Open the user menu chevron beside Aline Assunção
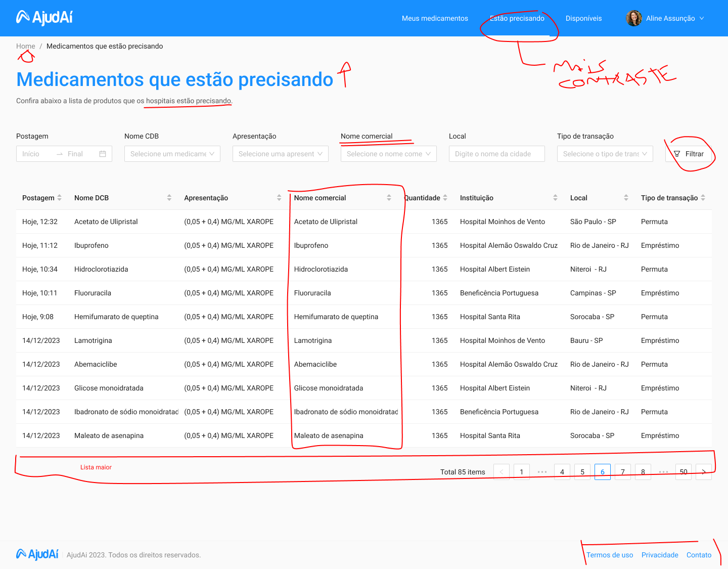 pos(701,18)
